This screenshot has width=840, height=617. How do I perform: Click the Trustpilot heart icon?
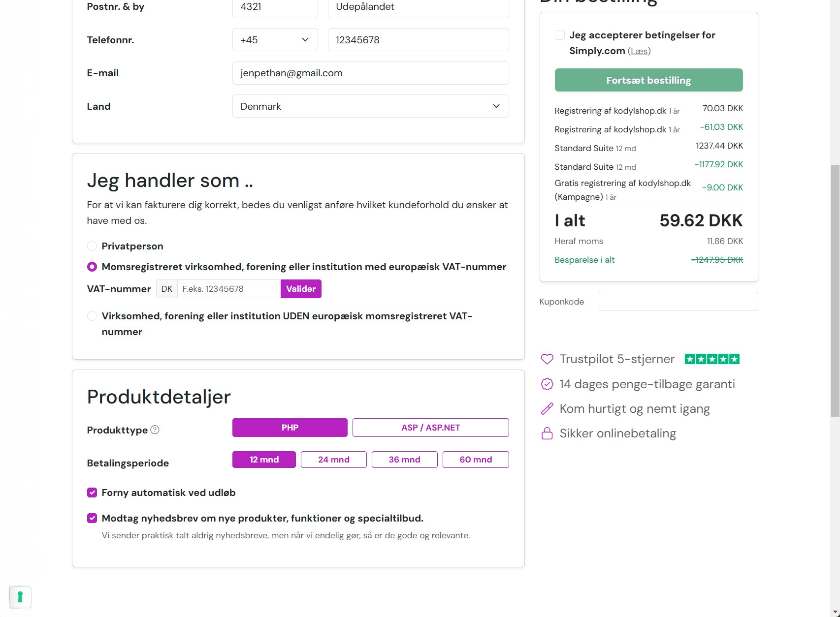(x=547, y=359)
